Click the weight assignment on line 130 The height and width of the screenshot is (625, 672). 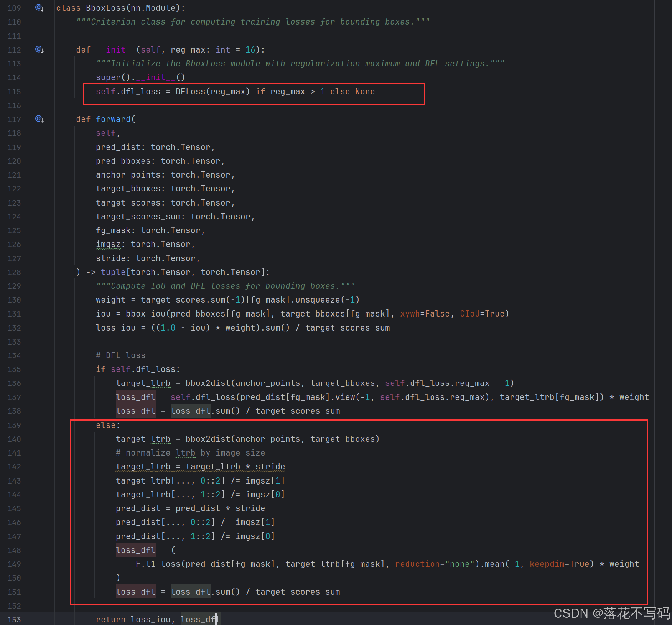[227, 300]
